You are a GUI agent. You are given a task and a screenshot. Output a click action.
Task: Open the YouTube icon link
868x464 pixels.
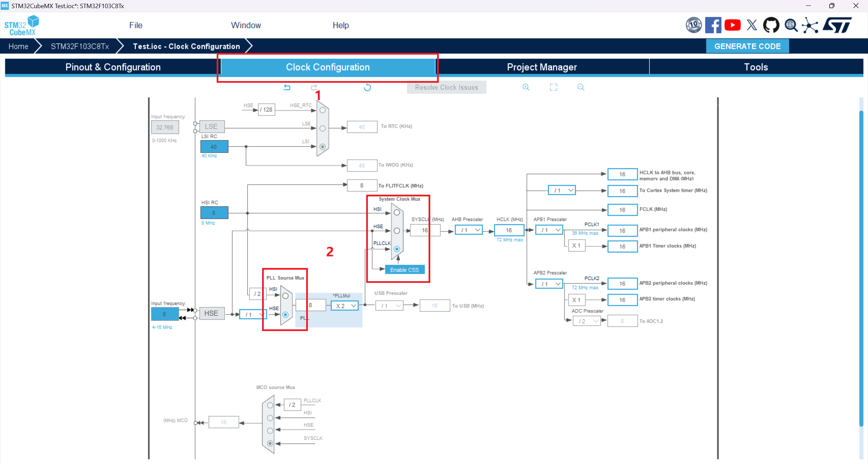click(732, 25)
